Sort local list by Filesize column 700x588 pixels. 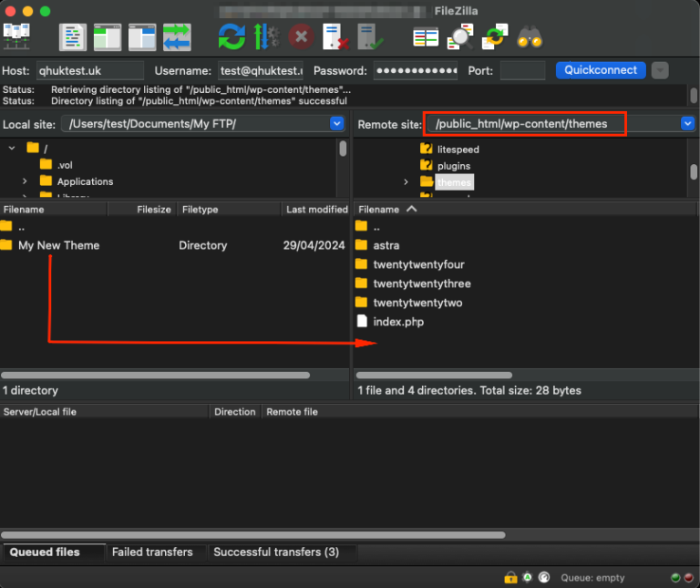pos(142,210)
